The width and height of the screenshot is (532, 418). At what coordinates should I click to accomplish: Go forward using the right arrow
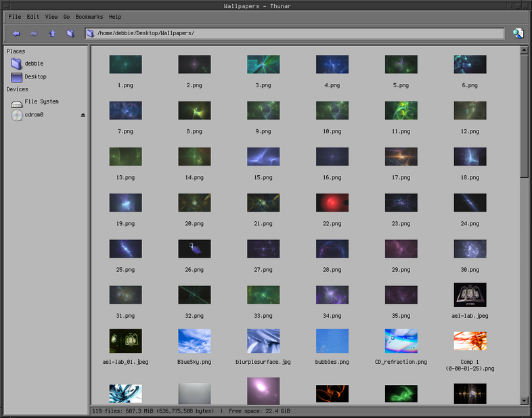34,34
